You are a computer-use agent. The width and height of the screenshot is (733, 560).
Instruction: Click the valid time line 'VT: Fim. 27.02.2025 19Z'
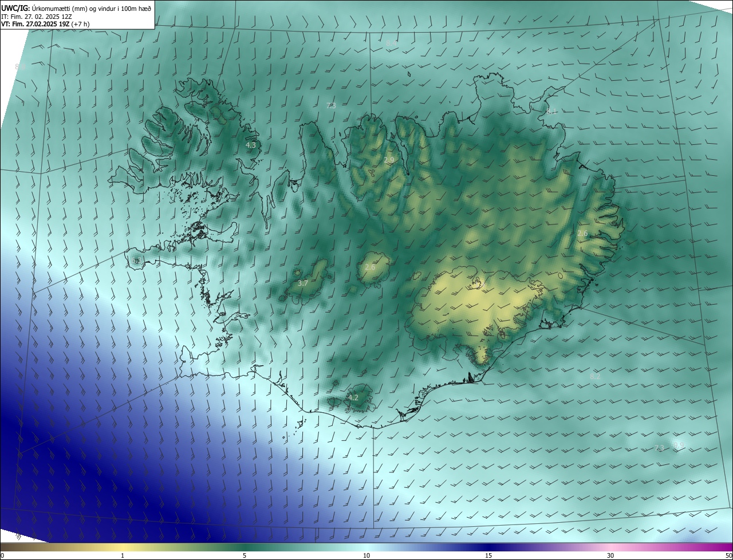(37, 24)
